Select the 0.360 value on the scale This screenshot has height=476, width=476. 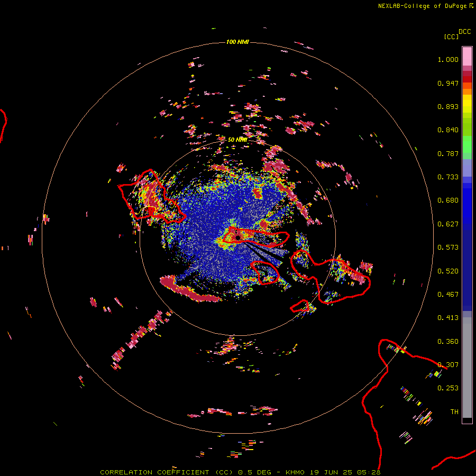tap(448, 342)
